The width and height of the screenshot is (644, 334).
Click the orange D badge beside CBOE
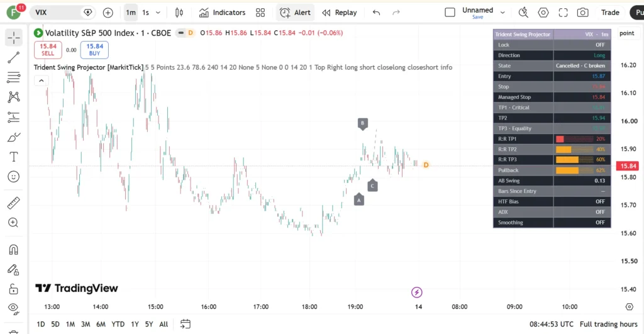click(x=191, y=33)
